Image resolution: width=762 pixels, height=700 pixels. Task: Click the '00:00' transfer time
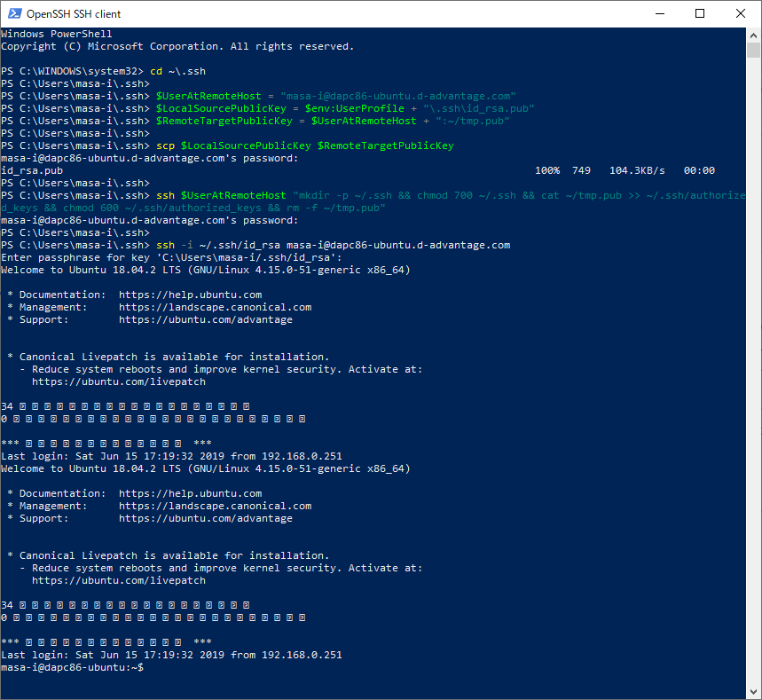click(699, 170)
